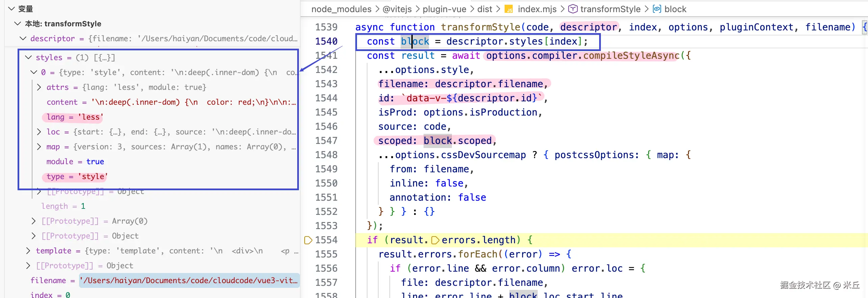Open node_modules breadcrumb segment
This screenshot has height=298, width=868.
coord(341,9)
